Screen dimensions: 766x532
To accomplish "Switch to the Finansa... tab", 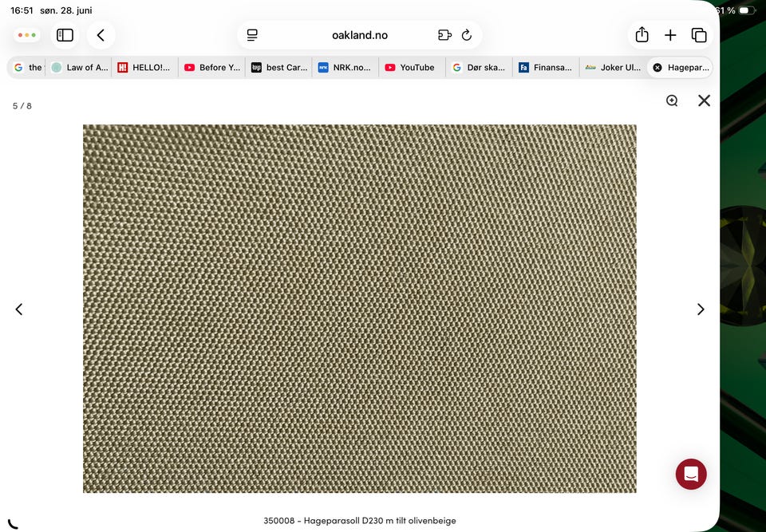I will pyautogui.click(x=546, y=68).
